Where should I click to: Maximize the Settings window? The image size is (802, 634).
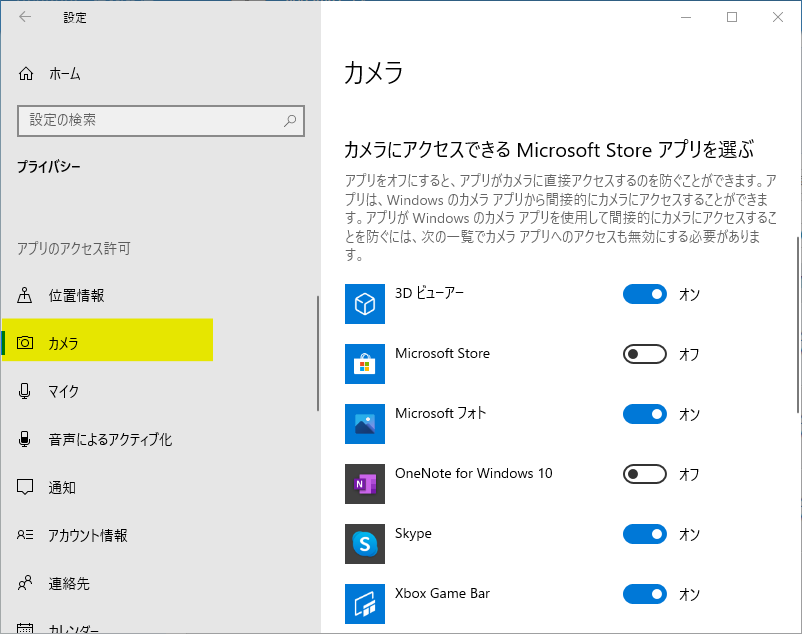coord(732,17)
